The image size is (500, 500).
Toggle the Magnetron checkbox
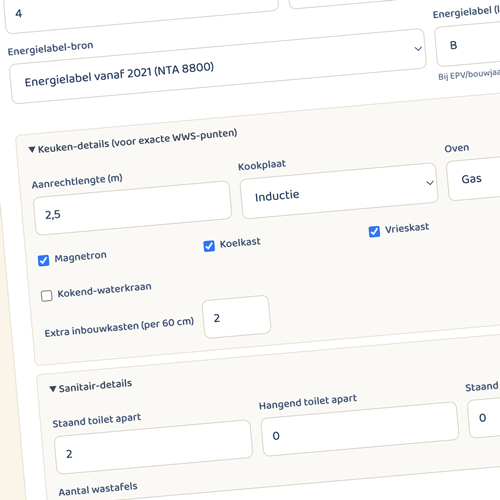[43, 260]
